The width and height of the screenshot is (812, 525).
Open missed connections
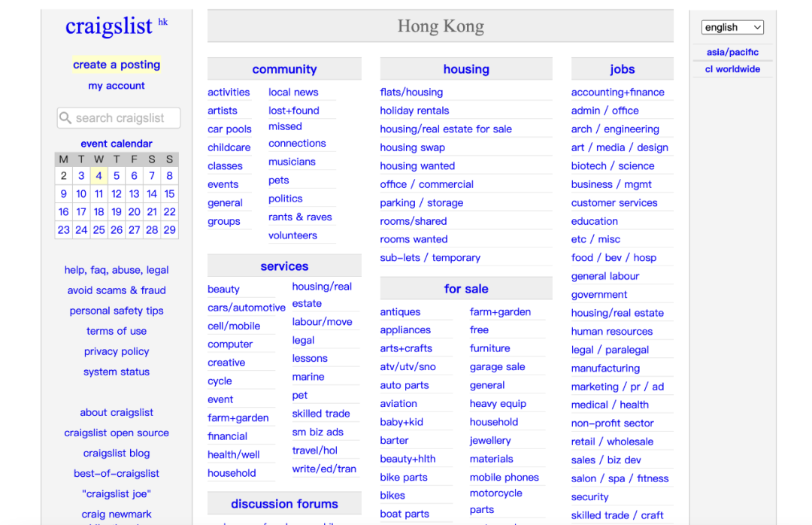click(297, 135)
